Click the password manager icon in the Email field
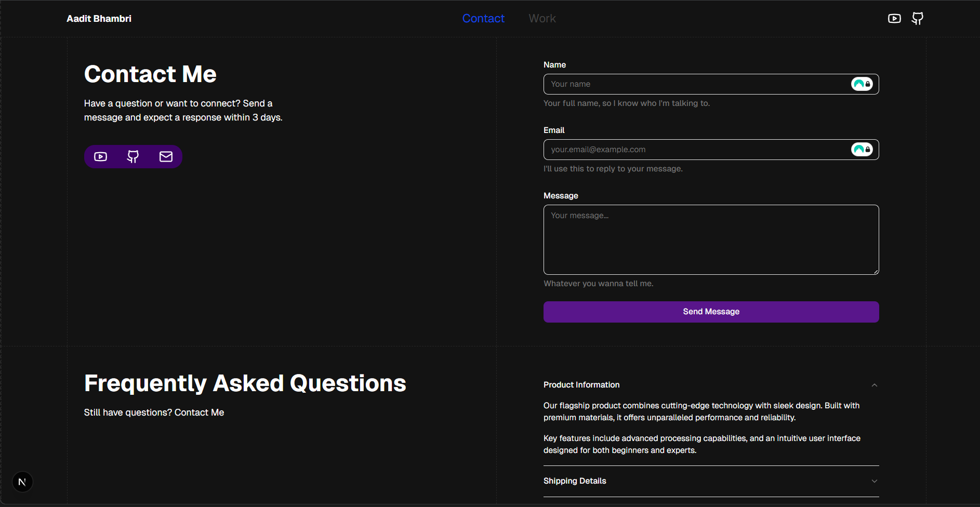Screen dimensions: 980x507 [862, 150]
